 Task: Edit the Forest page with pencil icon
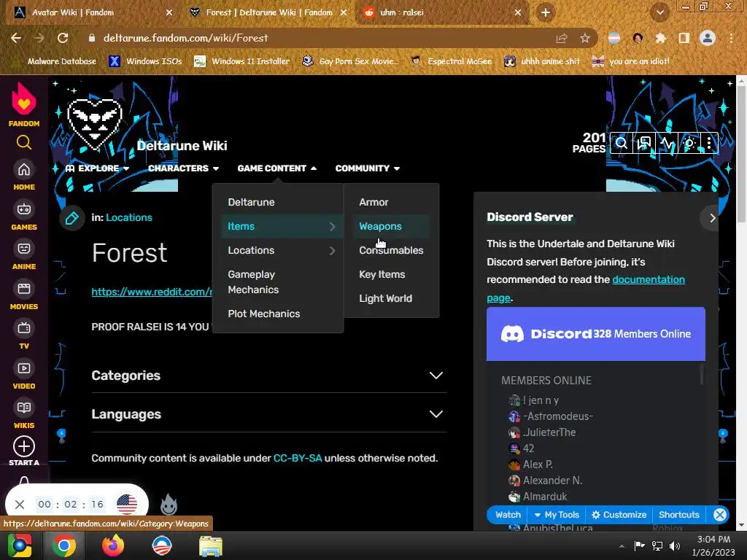point(72,218)
